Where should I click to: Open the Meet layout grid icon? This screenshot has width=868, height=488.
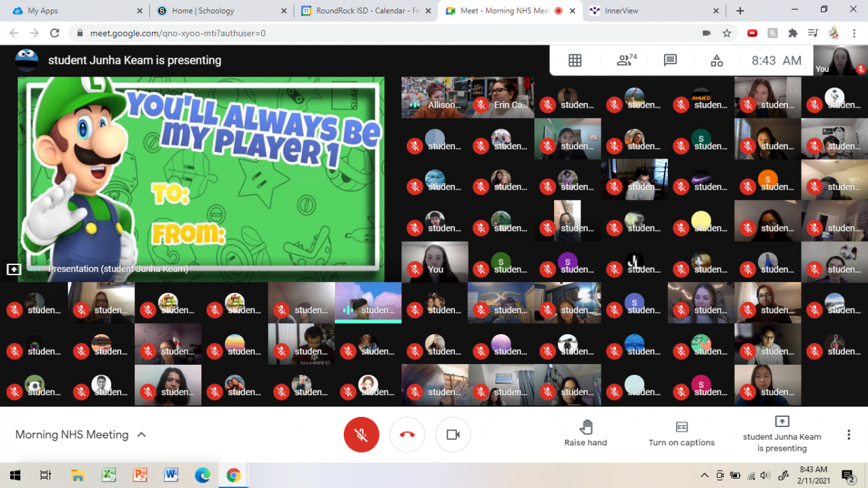coord(575,60)
